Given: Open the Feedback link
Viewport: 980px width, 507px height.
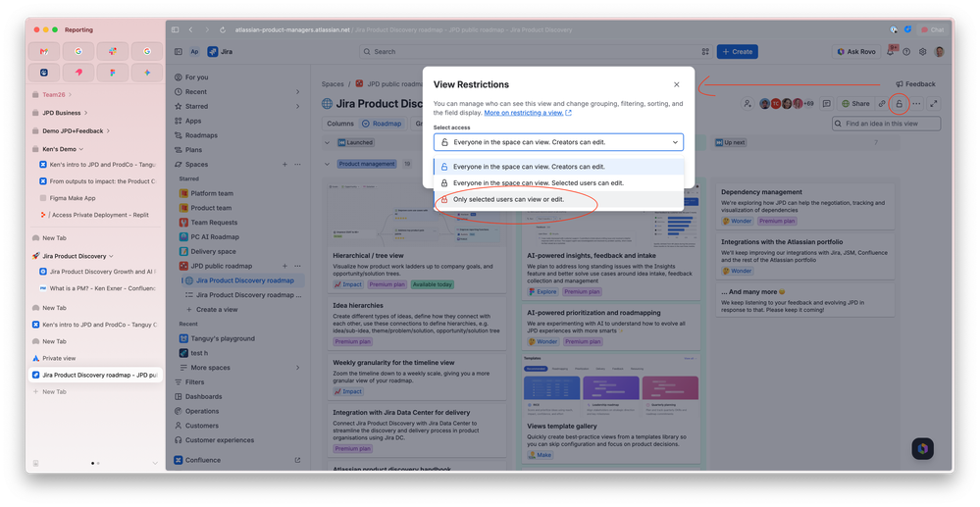Looking at the screenshot, I should click(x=915, y=83).
